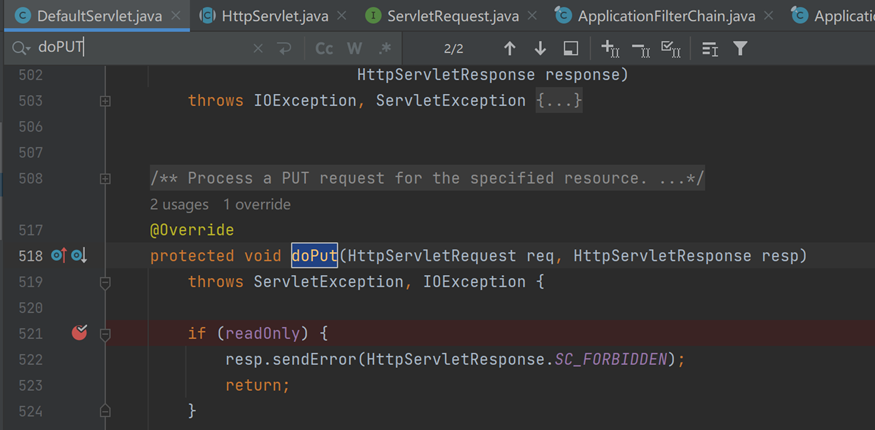Click overridden-in gutter icon line 518
Screen dimensions: 875x430
click(x=79, y=256)
